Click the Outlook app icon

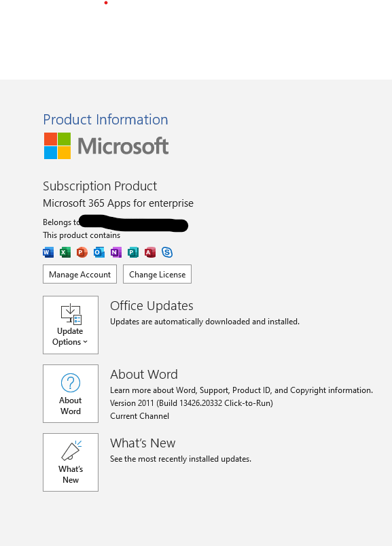click(99, 252)
